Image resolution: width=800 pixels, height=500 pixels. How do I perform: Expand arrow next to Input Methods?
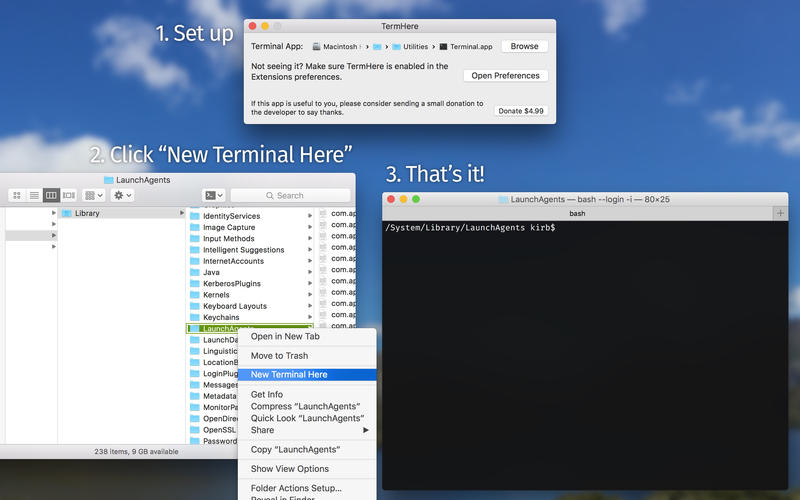coord(310,238)
